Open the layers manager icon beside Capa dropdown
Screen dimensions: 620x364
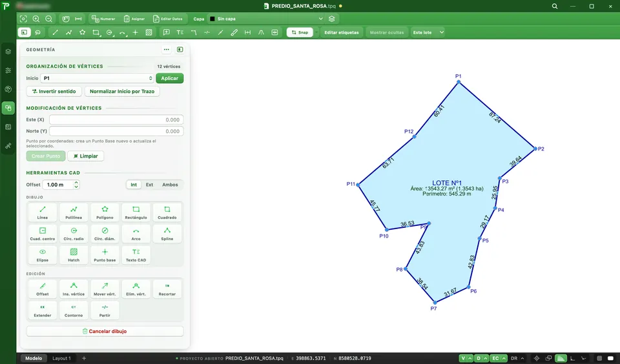(332, 19)
